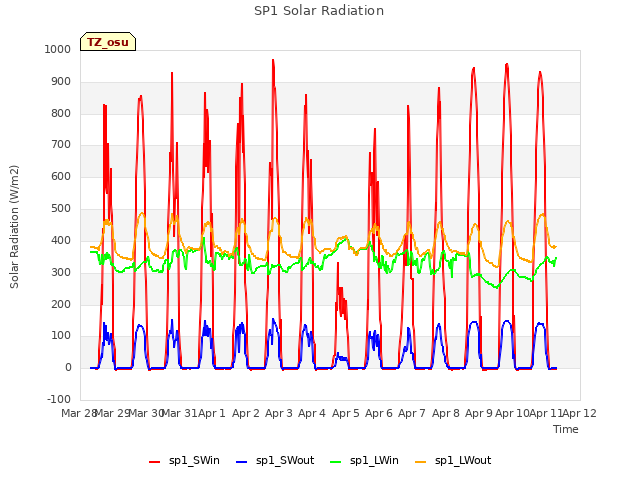
Task: Click the 1000 y-axis tick label
Action: [58, 49]
